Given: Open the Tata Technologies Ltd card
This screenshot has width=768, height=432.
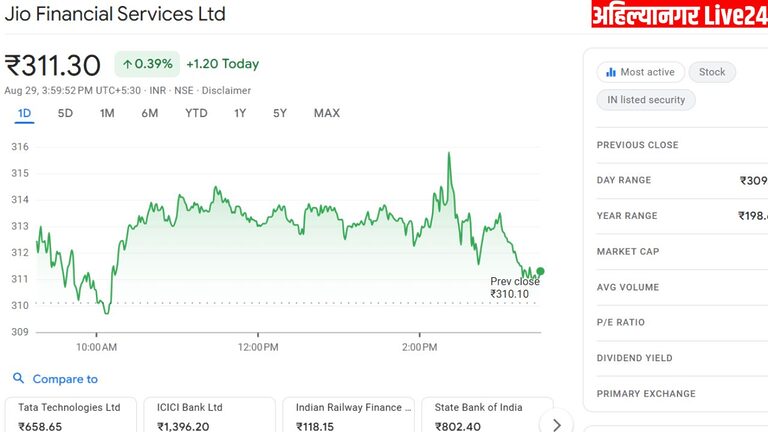Looking at the screenshot, I should (70, 416).
